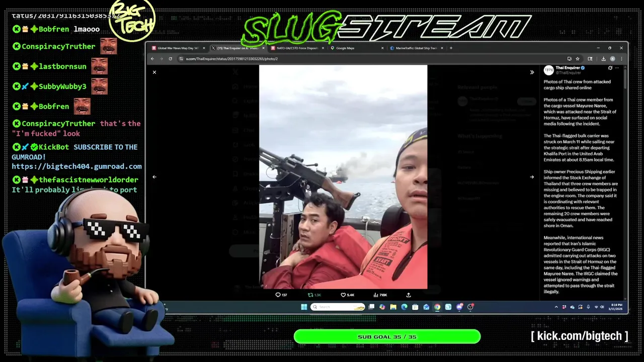
Task: Close the Google Maps tab
Action: [382, 48]
